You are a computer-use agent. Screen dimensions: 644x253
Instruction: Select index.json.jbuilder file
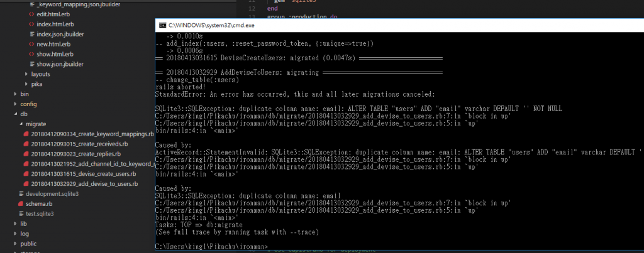[60, 34]
